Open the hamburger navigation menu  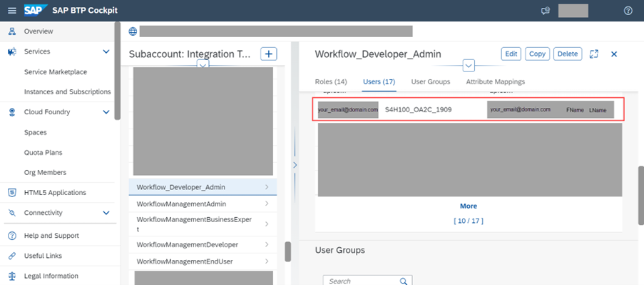12,11
